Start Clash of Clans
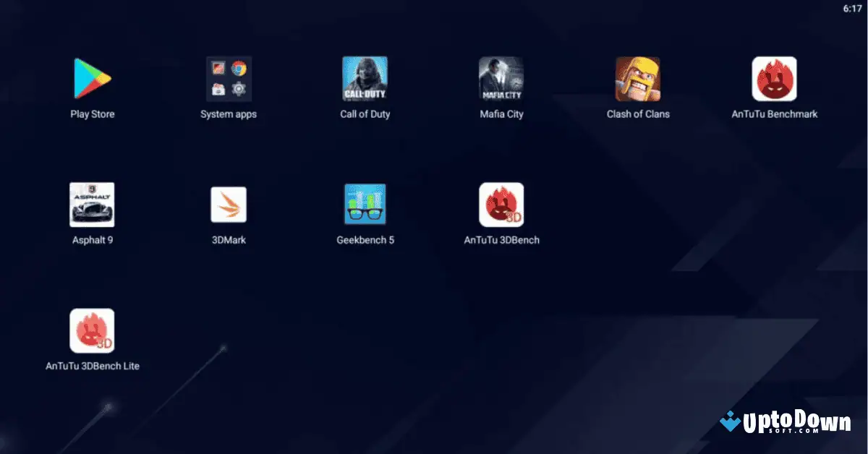 pos(639,78)
